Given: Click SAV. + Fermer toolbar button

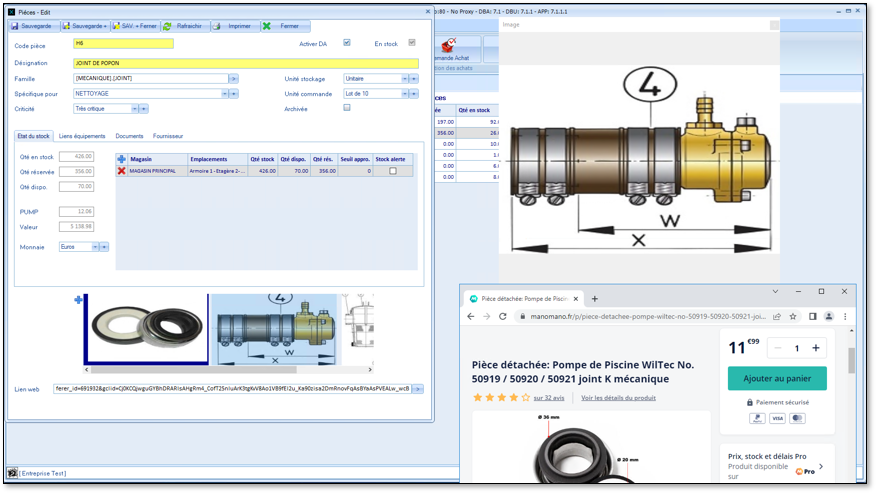Looking at the screenshot, I should click(x=134, y=26).
